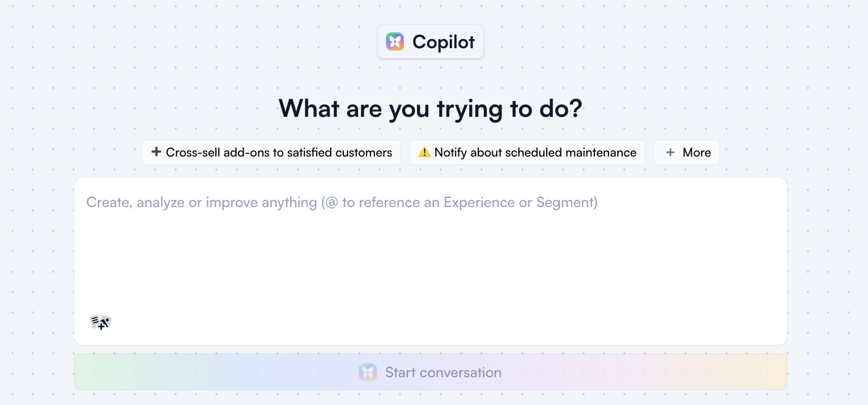Click the plus icon before Cross-sell add-ons

[156, 152]
